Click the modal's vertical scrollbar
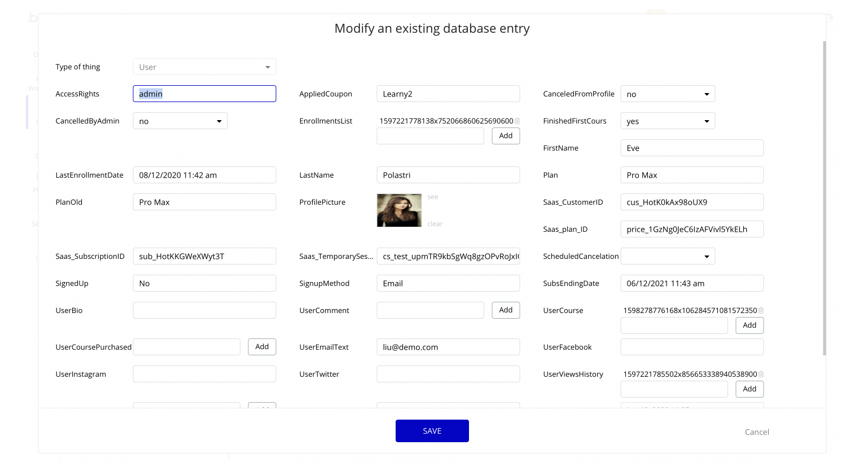The height and width of the screenshot is (467, 868). coord(824,197)
